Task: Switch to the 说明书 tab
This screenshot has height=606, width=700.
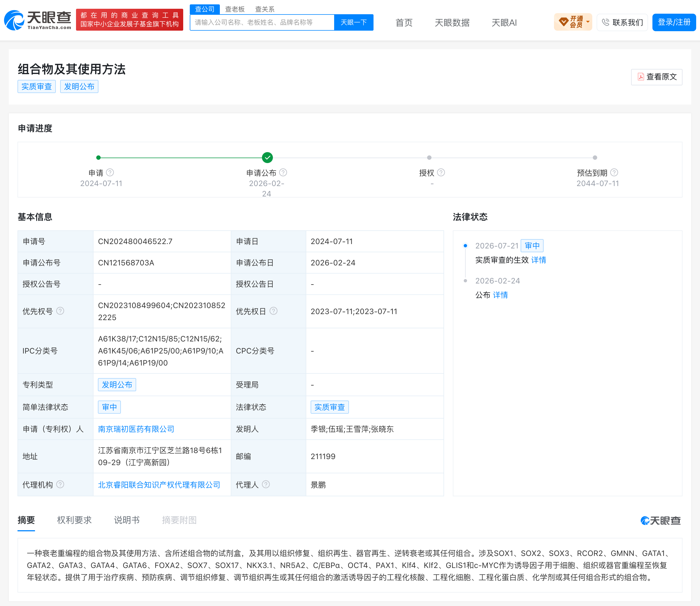Action: point(127,520)
